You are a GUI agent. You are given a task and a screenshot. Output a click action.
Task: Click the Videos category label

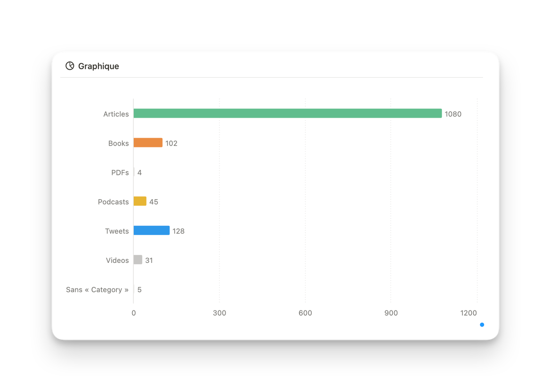[117, 260]
